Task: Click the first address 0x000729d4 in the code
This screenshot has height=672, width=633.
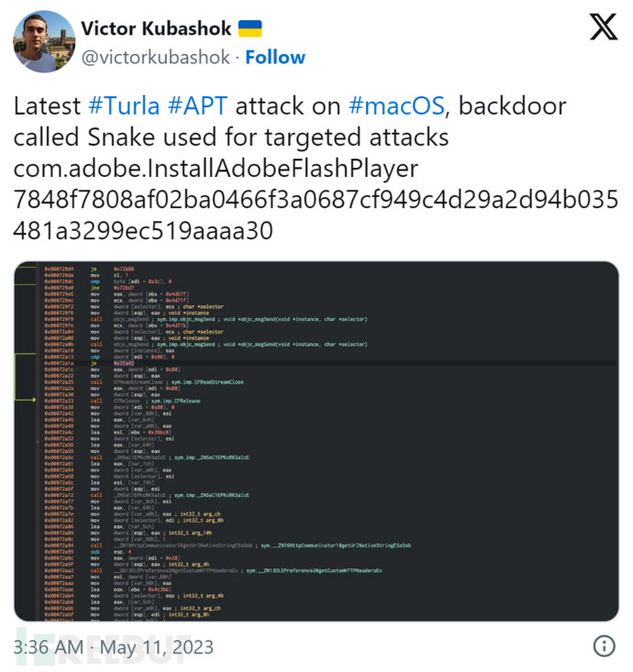Action: click(60, 269)
